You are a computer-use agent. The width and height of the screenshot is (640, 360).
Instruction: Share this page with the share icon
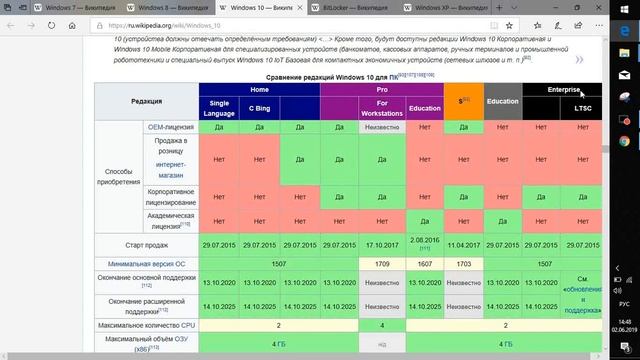coord(578,25)
